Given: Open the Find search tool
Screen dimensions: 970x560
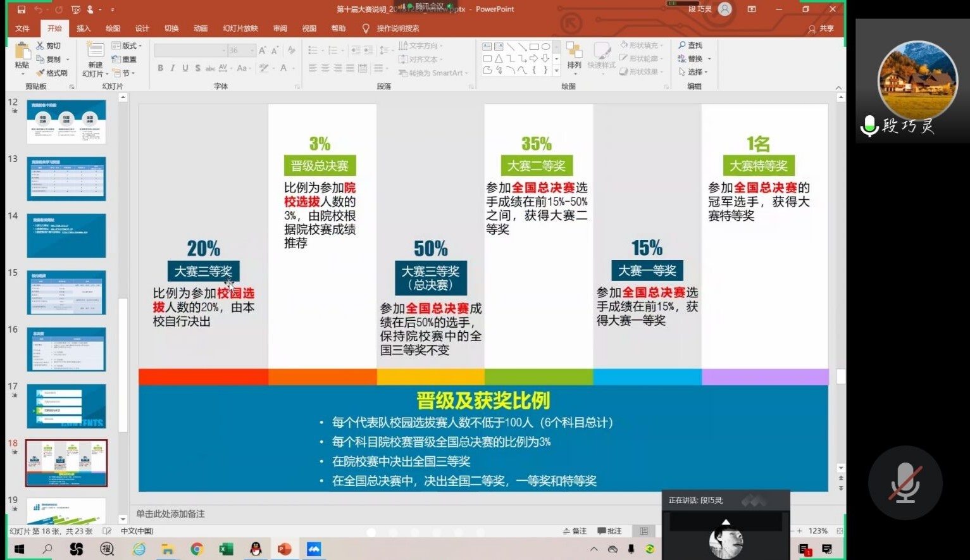Looking at the screenshot, I should [x=690, y=46].
